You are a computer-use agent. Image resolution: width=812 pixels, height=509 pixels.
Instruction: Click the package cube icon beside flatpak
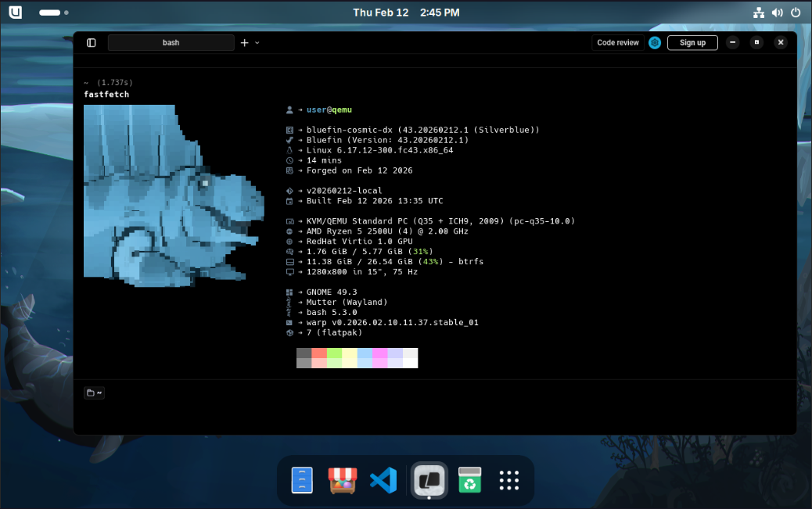click(289, 332)
